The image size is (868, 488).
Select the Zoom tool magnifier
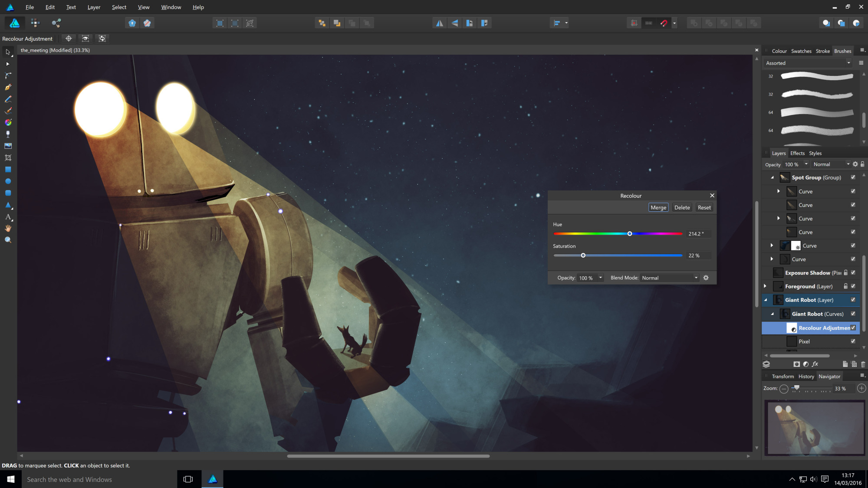(8, 240)
